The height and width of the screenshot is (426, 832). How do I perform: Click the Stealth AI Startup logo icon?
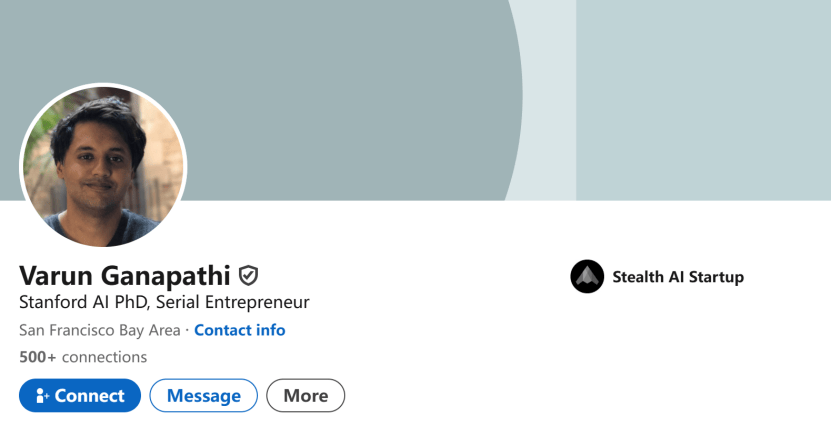tap(587, 277)
